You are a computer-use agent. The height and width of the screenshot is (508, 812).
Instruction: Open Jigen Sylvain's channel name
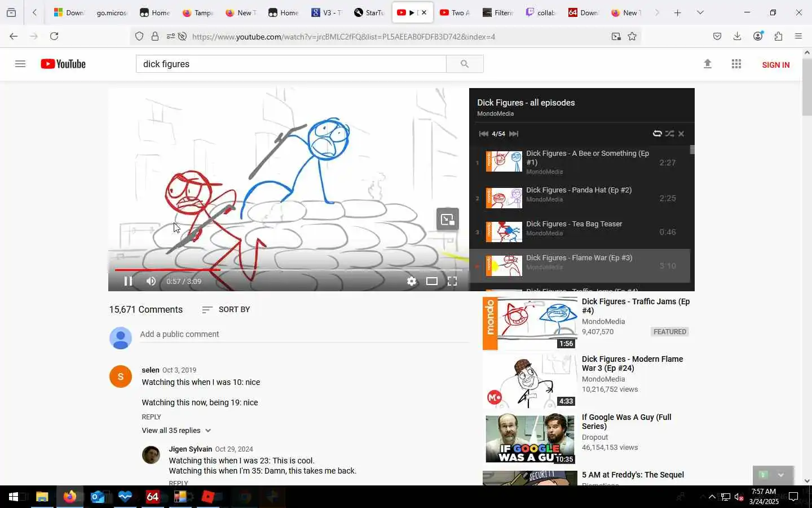click(191, 449)
